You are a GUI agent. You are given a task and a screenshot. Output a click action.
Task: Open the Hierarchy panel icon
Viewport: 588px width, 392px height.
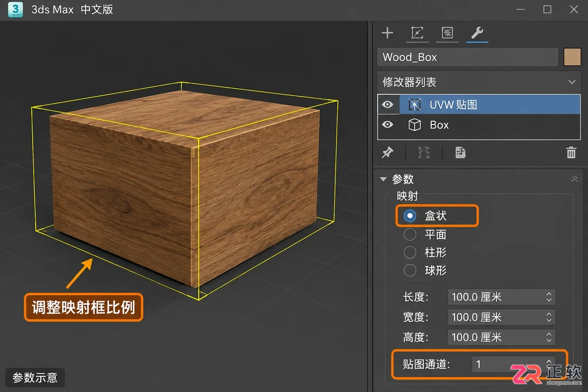tap(447, 33)
